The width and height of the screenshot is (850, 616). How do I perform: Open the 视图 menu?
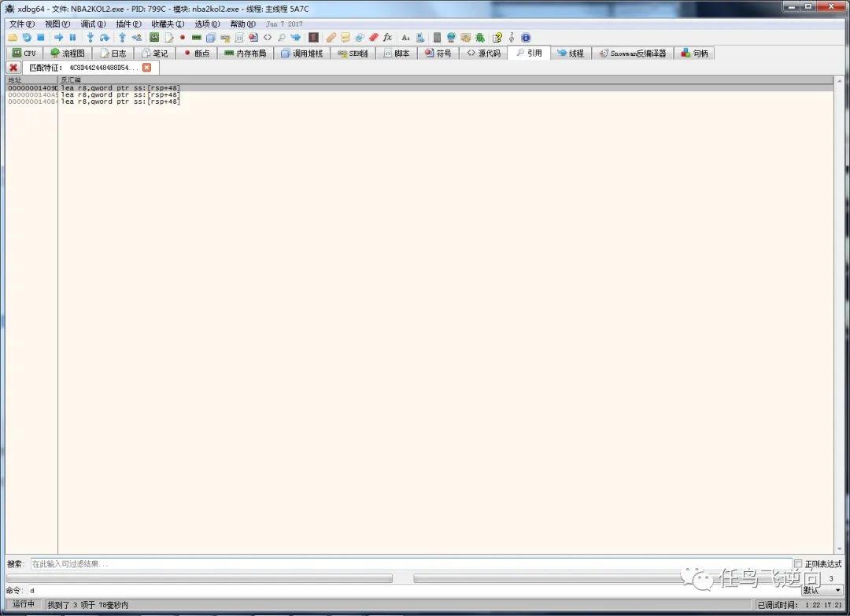tap(57, 24)
